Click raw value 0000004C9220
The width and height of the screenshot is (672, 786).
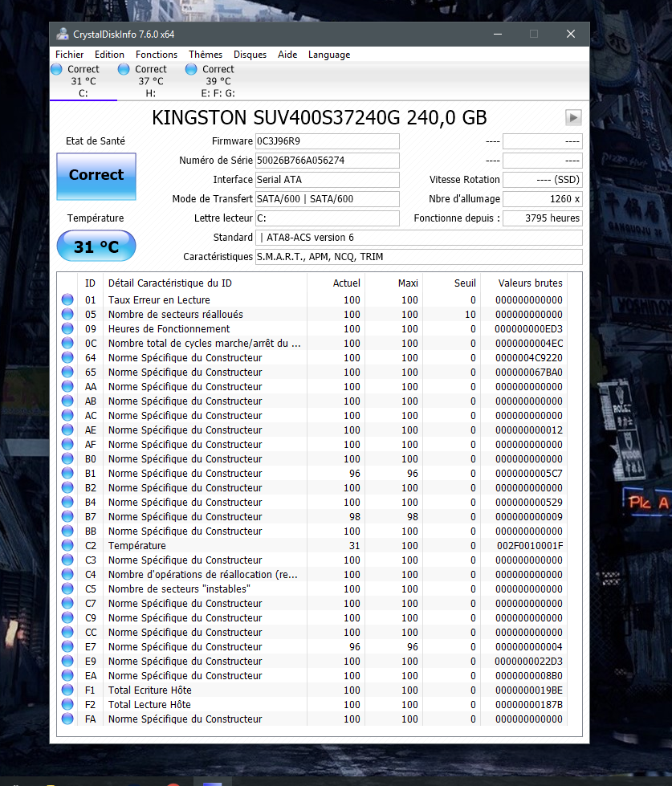[528, 358]
